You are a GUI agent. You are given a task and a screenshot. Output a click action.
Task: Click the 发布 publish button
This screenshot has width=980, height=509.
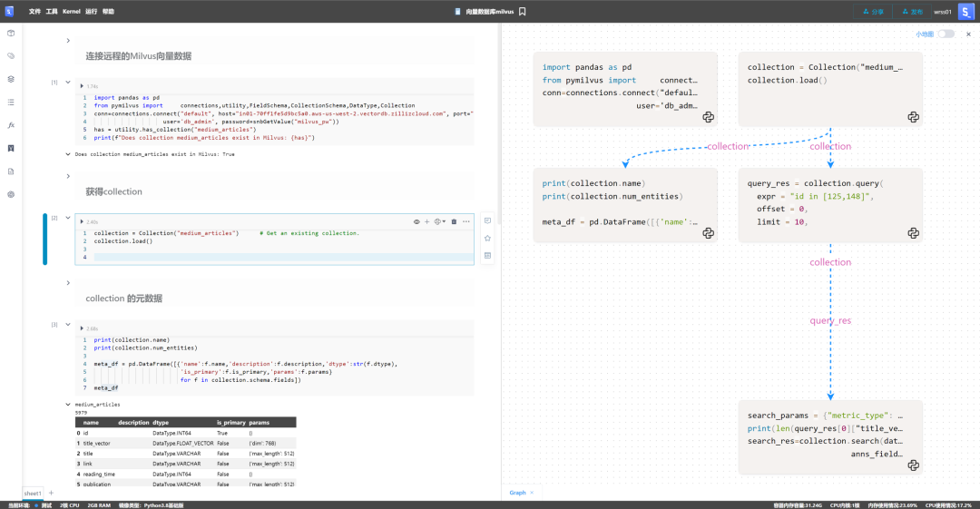pos(912,11)
